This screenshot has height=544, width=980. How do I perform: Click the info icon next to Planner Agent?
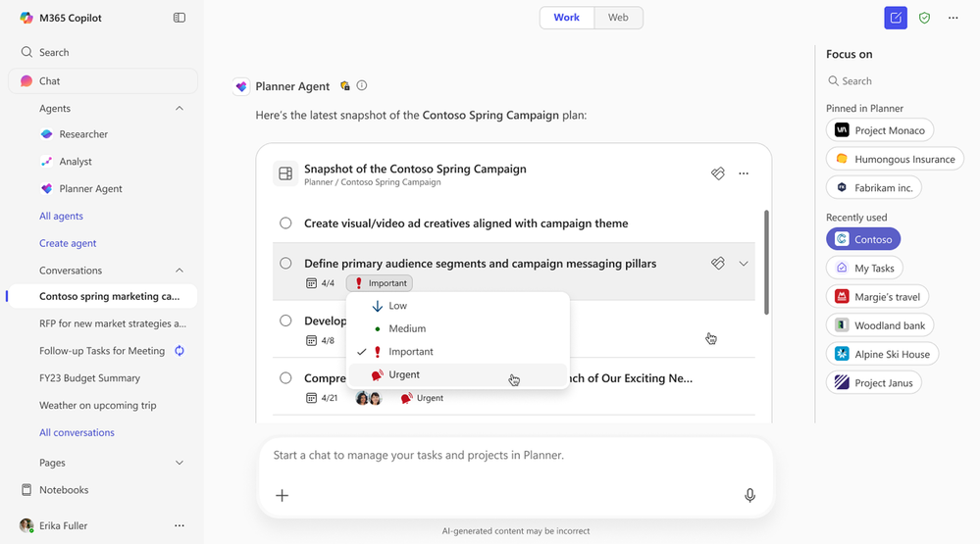coord(362,85)
